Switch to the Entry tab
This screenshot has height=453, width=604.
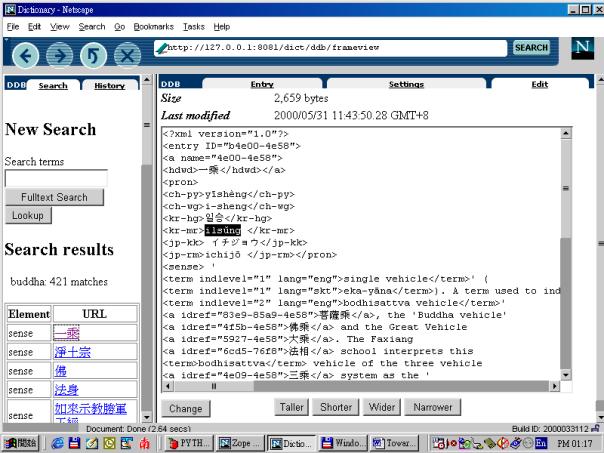click(x=262, y=84)
